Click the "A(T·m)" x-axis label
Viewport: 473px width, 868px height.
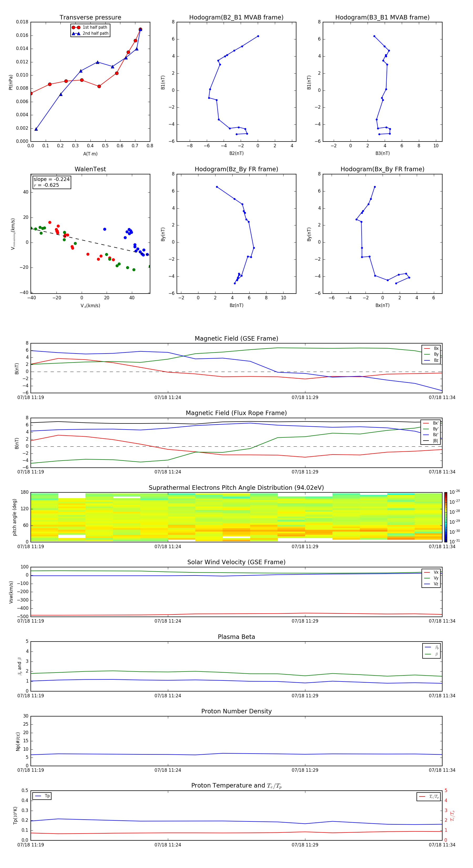(90, 154)
